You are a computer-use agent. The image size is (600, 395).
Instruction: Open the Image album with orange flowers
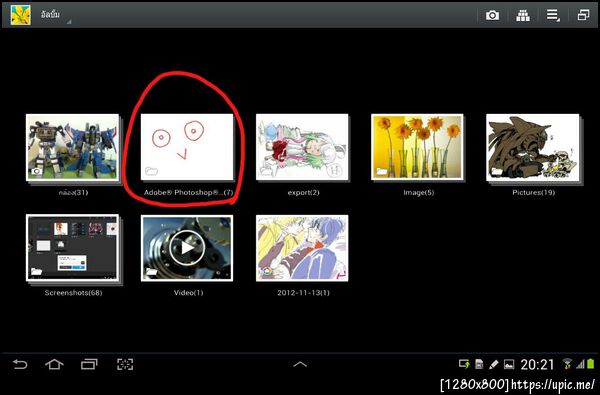417,147
